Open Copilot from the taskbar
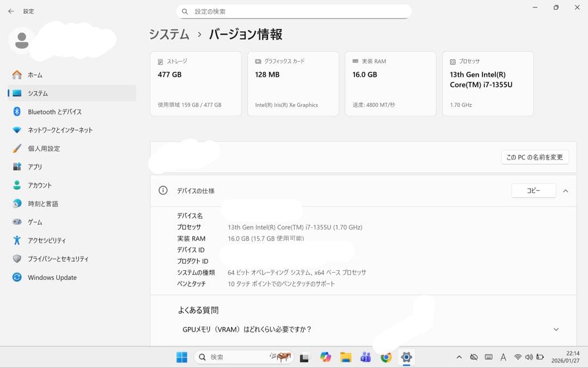This screenshot has width=588, height=368. point(325,357)
